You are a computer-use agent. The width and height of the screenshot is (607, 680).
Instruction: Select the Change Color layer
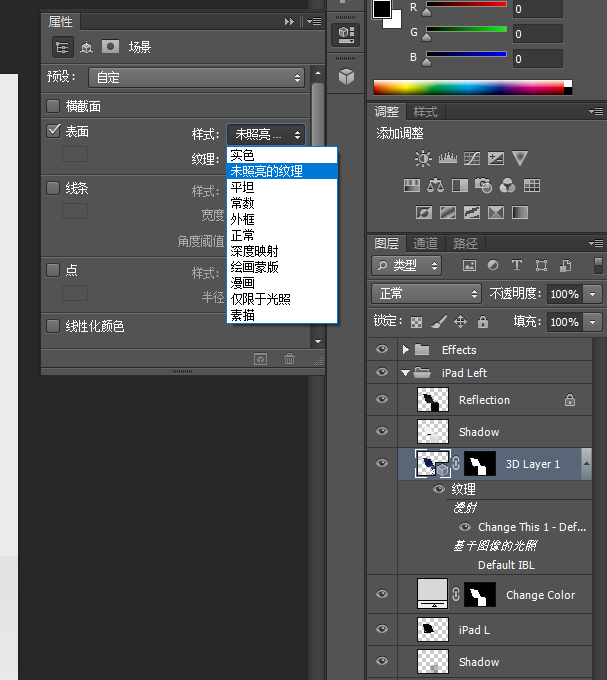point(540,595)
